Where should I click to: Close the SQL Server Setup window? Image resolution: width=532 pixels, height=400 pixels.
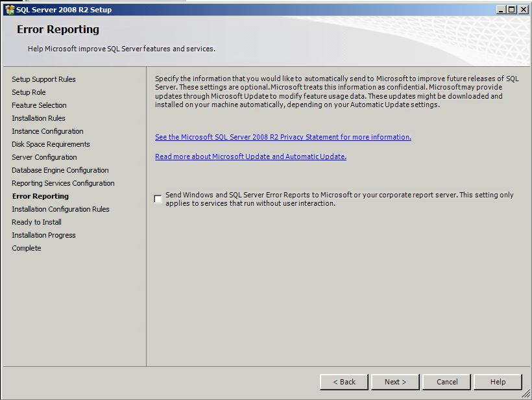click(523, 10)
